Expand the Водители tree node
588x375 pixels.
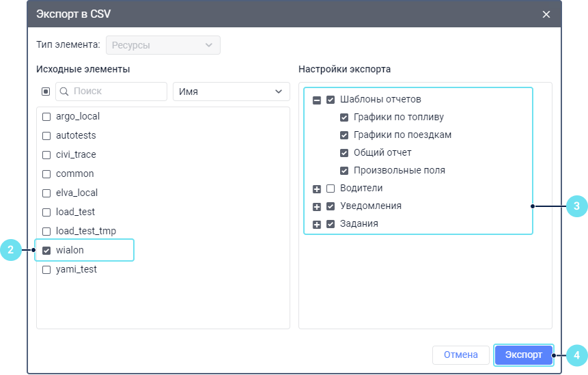pyautogui.click(x=317, y=189)
